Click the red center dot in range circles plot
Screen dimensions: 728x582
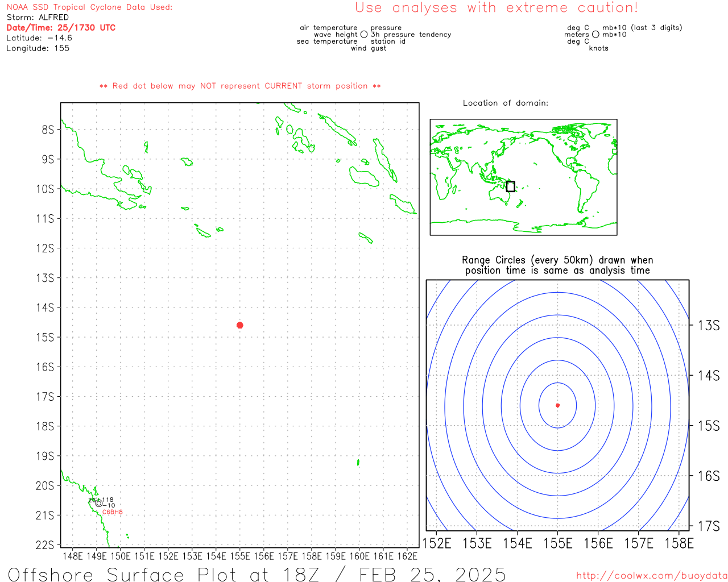pyautogui.click(x=557, y=405)
